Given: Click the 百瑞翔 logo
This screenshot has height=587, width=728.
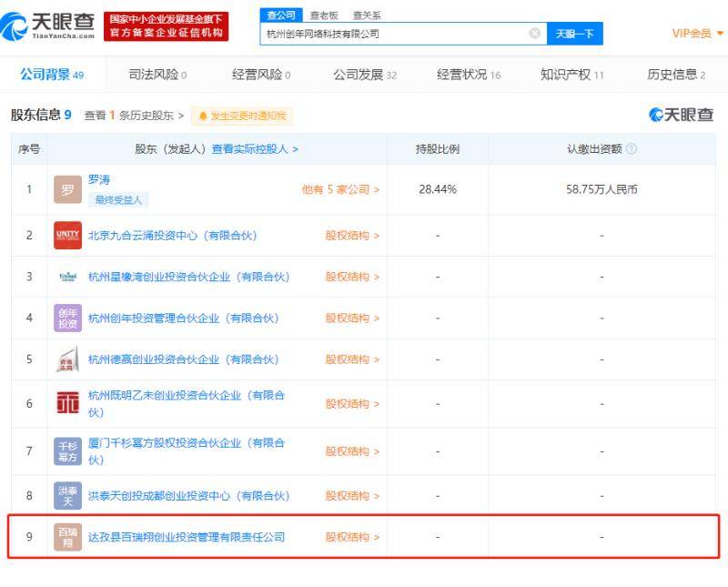Looking at the screenshot, I should pyautogui.click(x=67, y=537).
